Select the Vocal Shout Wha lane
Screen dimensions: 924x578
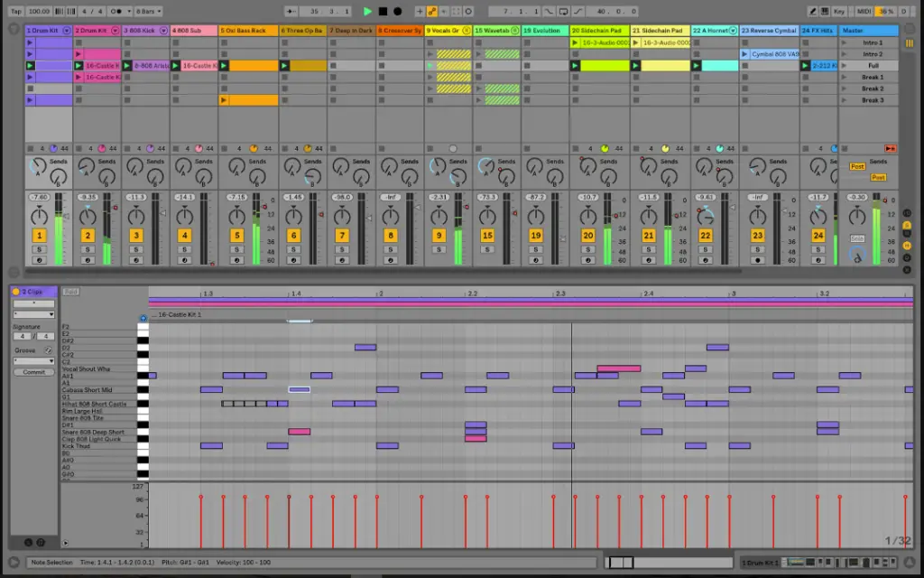point(99,368)
